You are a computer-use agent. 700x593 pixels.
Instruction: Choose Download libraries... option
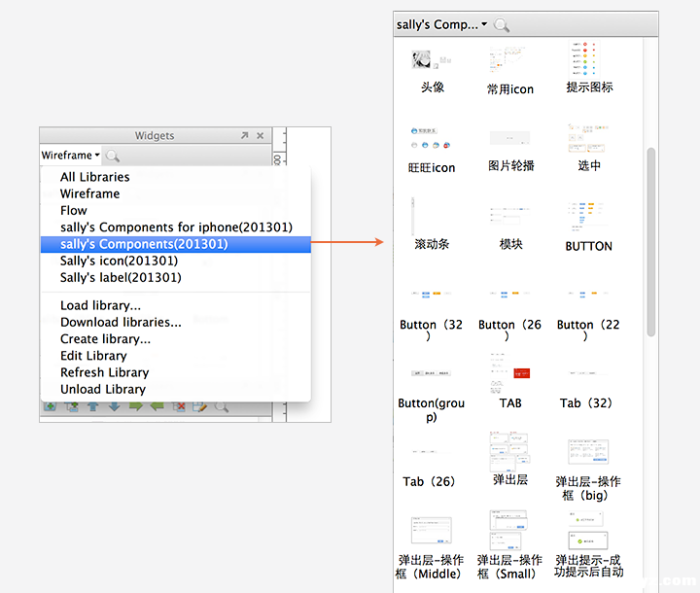point(121,322)
